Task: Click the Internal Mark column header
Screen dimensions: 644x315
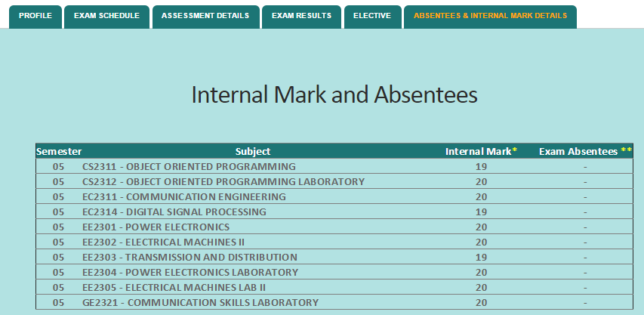Action: coord(481,152)
